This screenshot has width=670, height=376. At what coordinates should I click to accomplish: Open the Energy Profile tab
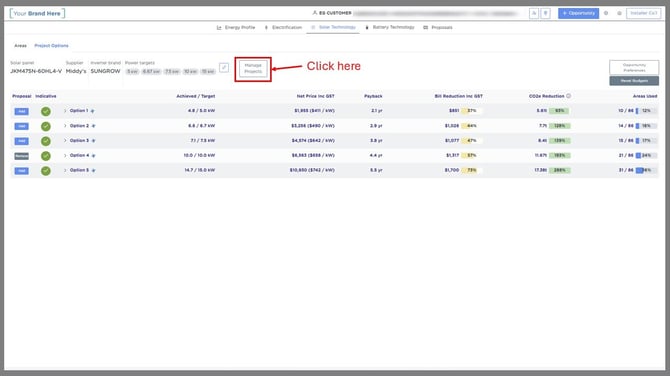[x=236, y=27]
